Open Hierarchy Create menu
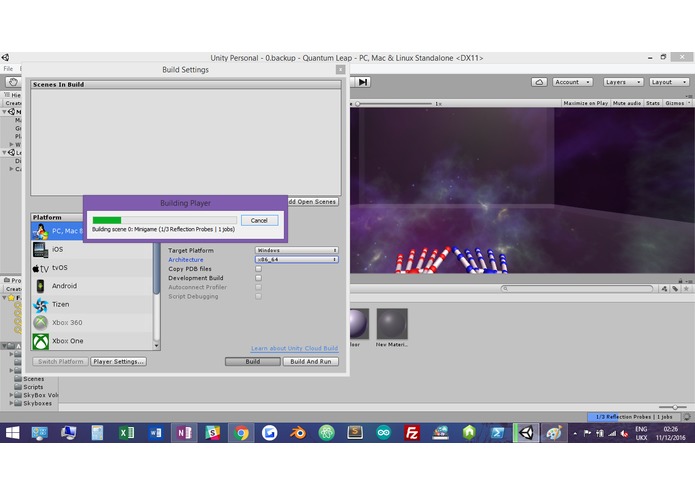695x494 pixels. click(x=13, y=103)
